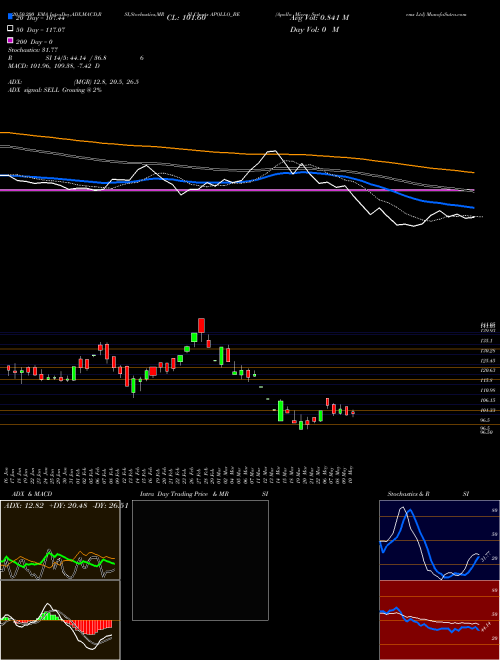Click the 'Stochastics: 31.77' readout
This screenshot has width=500, height=660.
33,50
